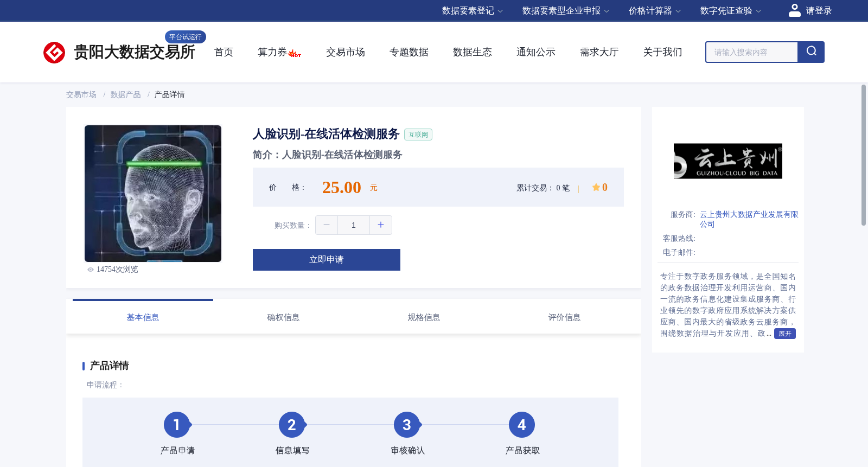Click the eye view-count icon
Viewport: 868px width, 467px height.
[x=91, y=270]
